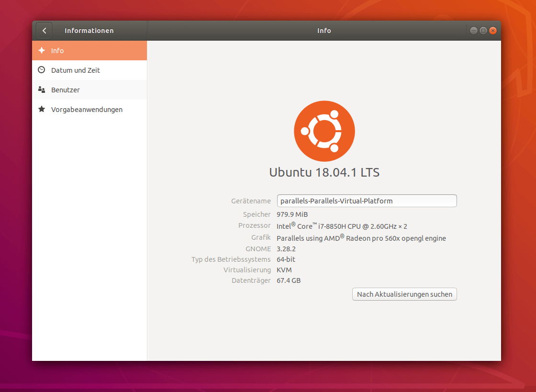Click the Grafik label
The image size is (536, 392).
(261, 237)
